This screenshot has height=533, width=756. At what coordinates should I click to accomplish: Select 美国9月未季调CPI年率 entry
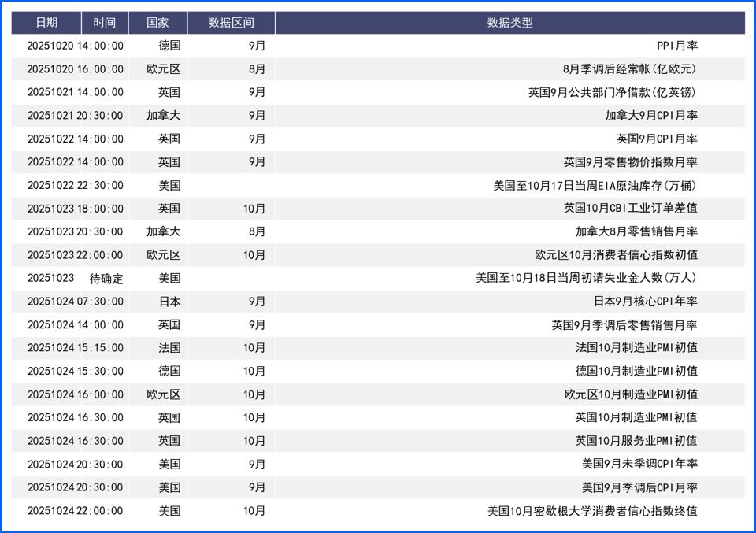click(x=639, y=465)
